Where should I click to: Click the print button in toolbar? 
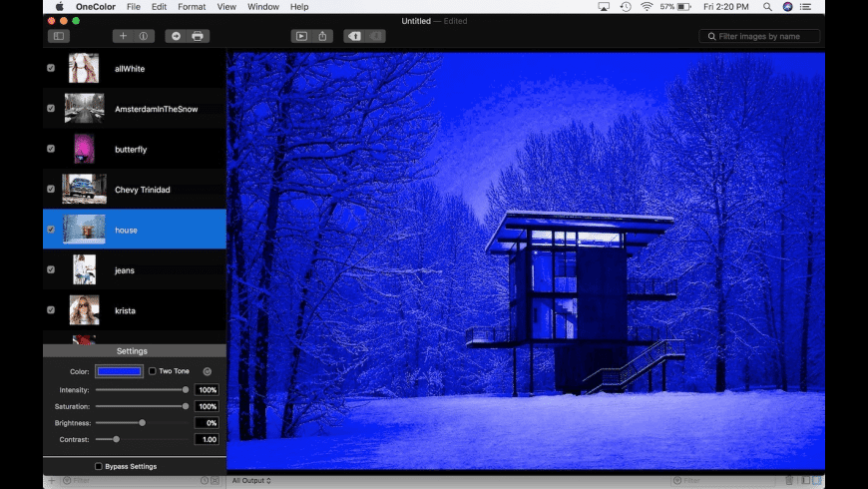(x=198, y=36)
